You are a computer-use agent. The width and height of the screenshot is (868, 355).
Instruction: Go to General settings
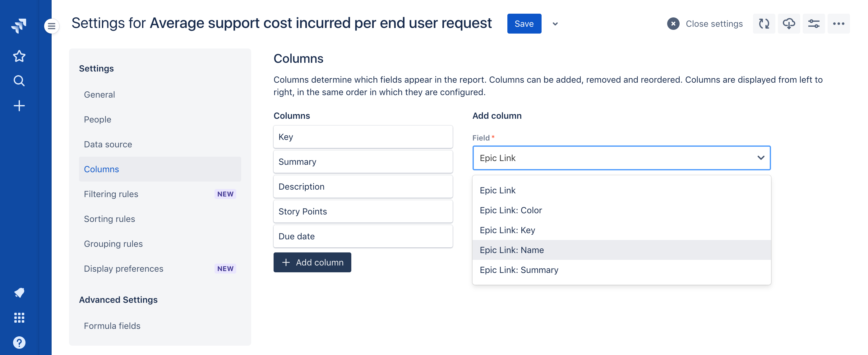click(x=160, y=95)
